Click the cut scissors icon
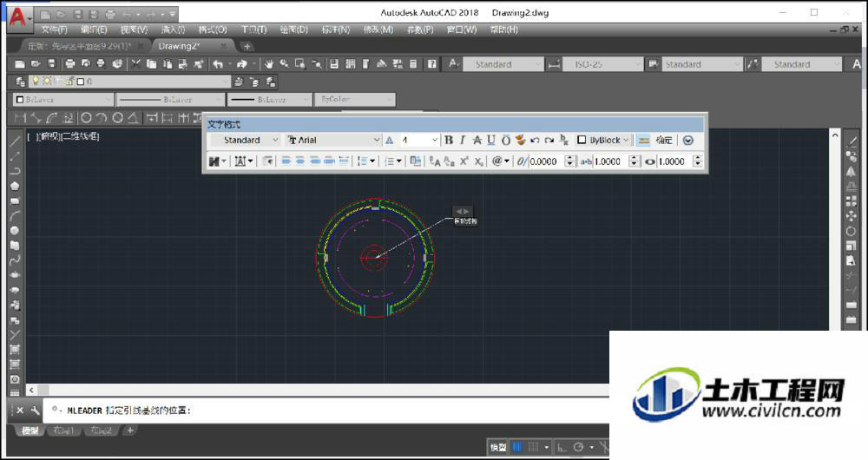 tap(135, 64)
